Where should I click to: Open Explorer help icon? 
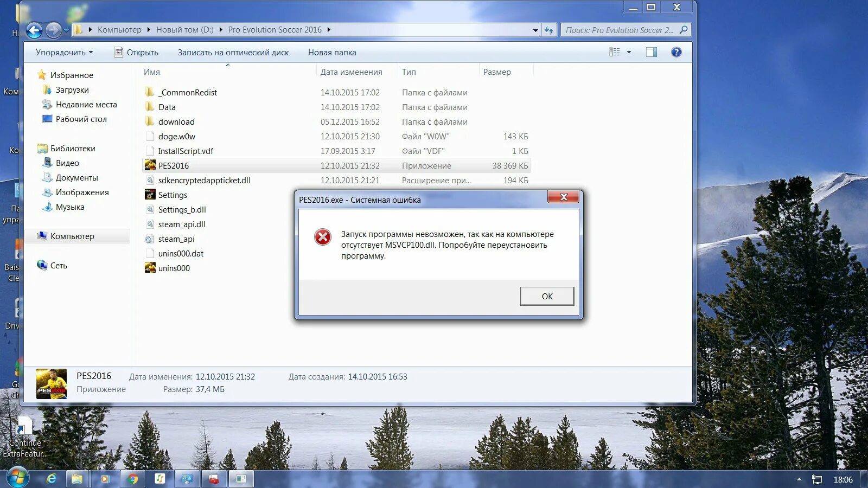(x=676, y=52)
